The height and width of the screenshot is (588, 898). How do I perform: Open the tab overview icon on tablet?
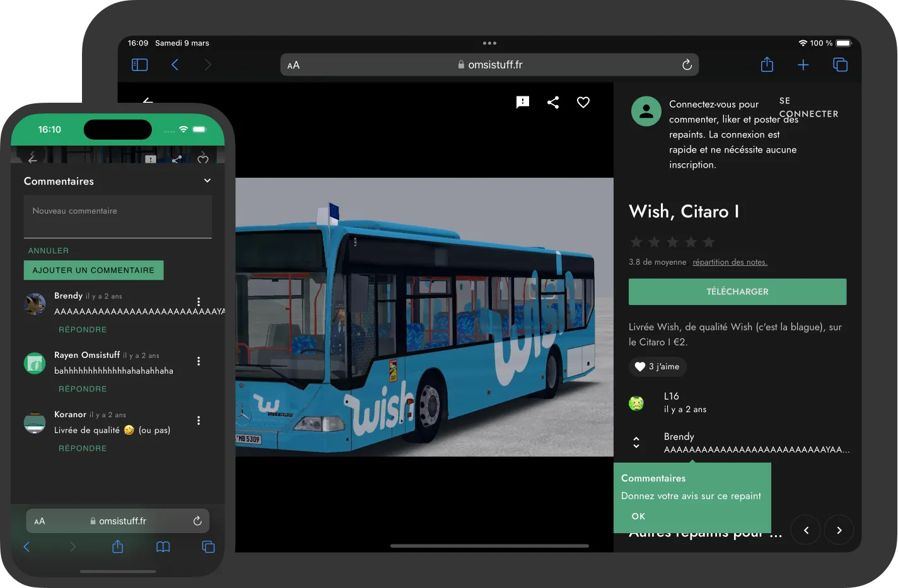point(840,65)
